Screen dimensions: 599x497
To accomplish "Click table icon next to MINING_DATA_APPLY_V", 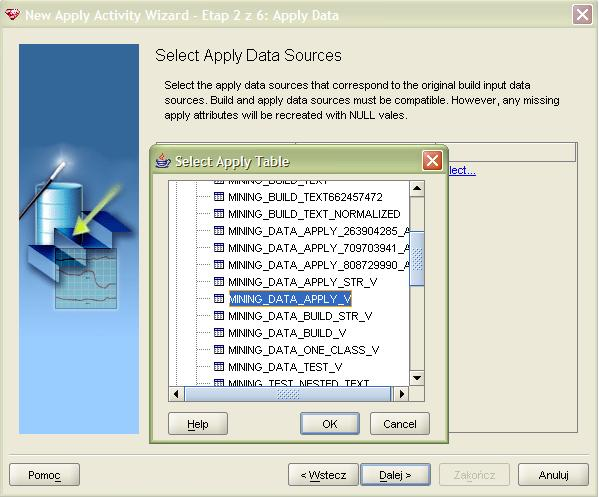I will tap(219, 298).
